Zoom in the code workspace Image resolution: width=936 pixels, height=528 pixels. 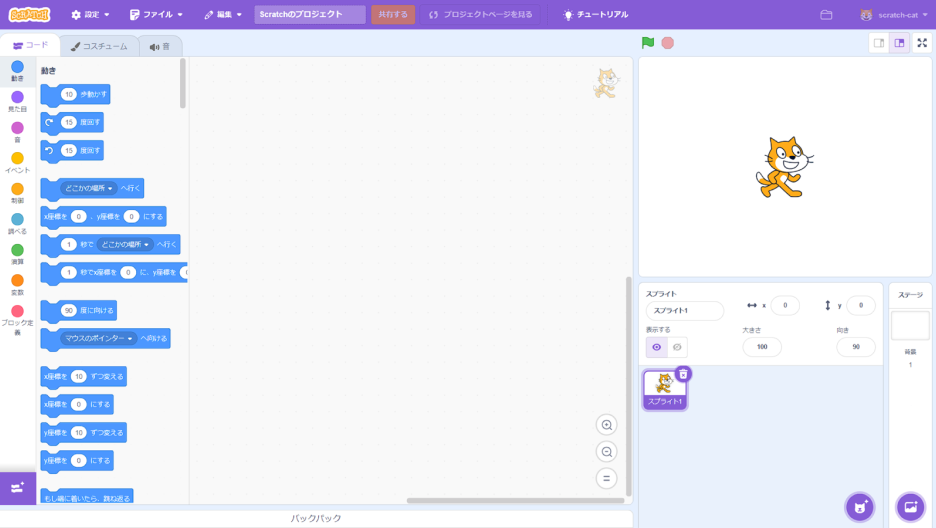[606, 425]
